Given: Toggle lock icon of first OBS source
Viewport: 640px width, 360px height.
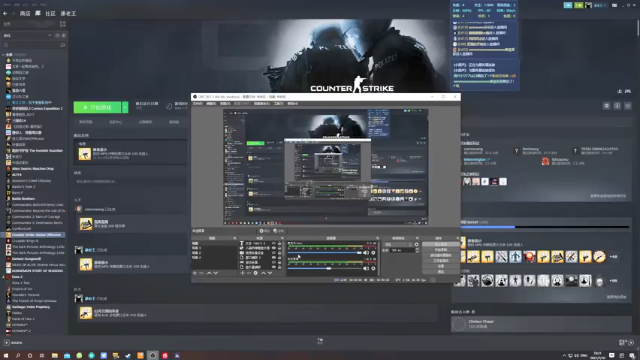Looking at the screenshot, I should (280, 243).
